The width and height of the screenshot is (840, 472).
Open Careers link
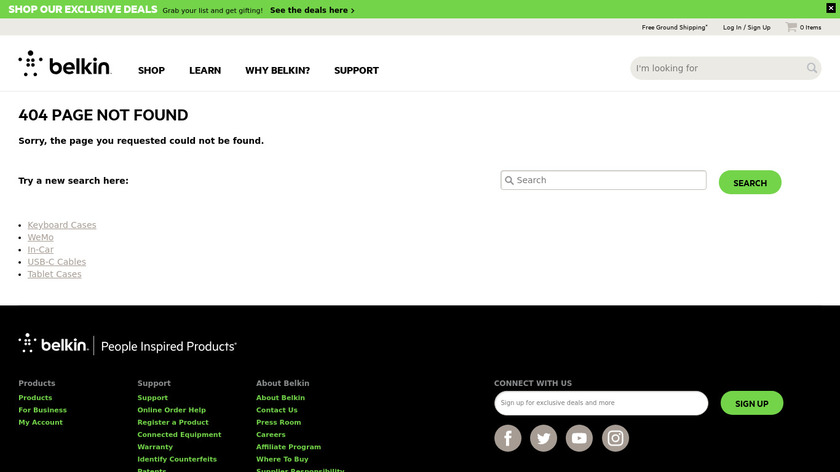[271, 434]
